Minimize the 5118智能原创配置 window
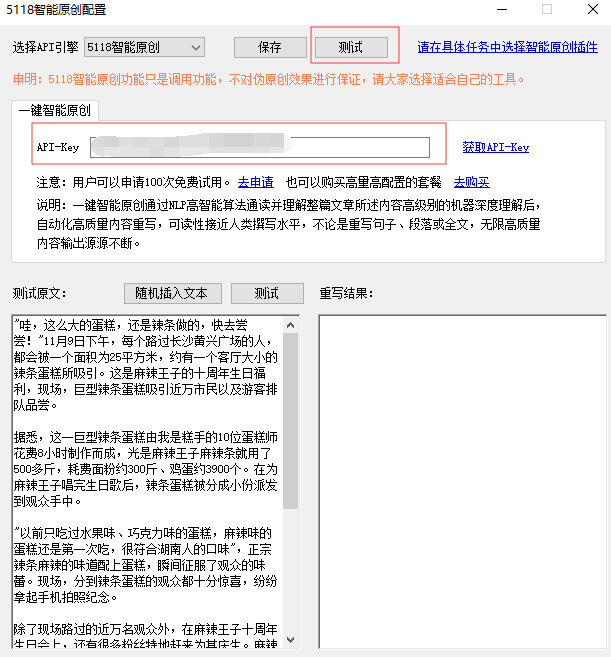Viewport: 611px width, 657px height. pyautogui.click(x=502, y=10)
